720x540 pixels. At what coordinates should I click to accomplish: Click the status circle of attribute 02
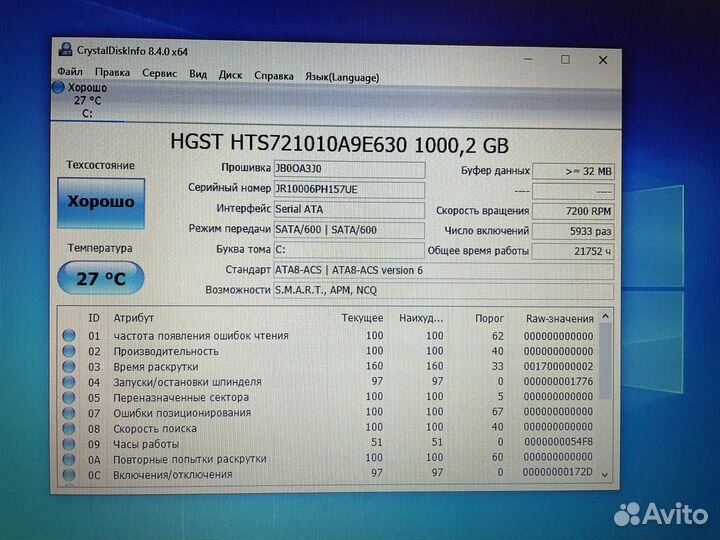click(69, 351)
